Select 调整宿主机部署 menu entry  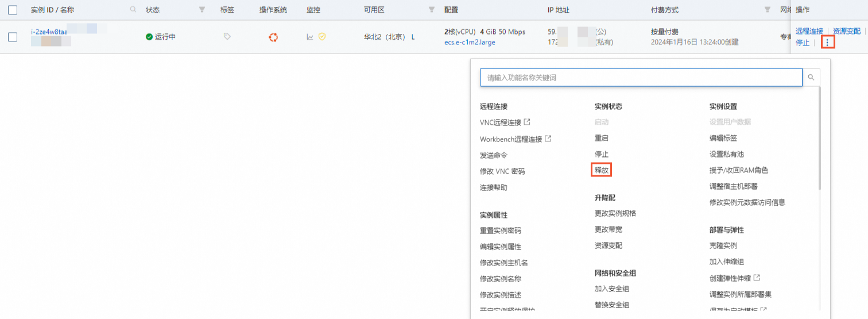(734, 186)
